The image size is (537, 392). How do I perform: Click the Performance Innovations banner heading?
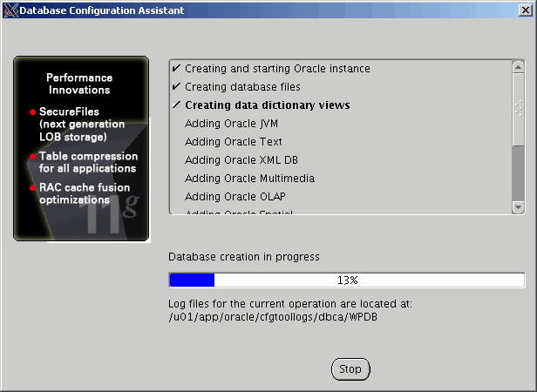(78, 84)
